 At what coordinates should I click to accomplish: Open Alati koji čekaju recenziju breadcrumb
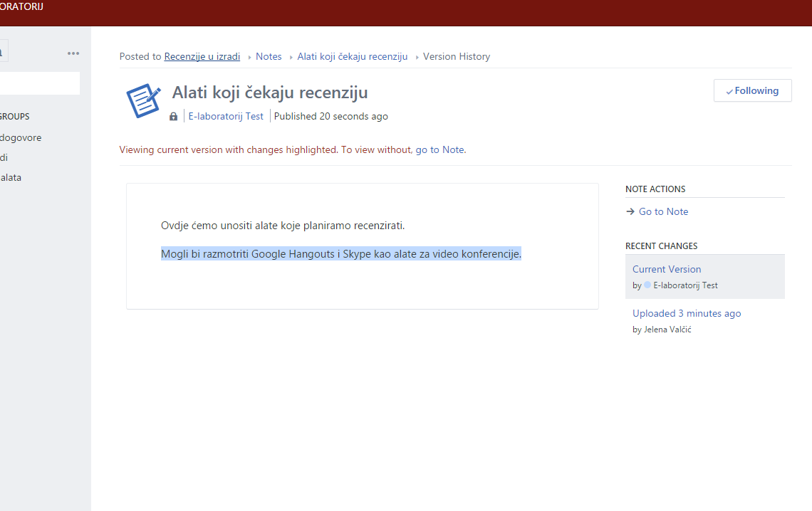pyautogui.click(x=352, y=56)
